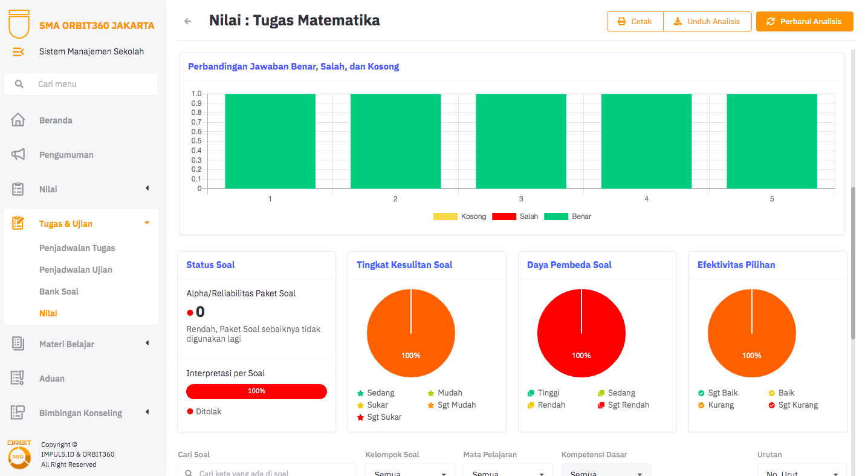Click the Pengumuman megaphone icon
This screenshot has width=868, height=476.
pyautogui.click(x=18, y=155)
